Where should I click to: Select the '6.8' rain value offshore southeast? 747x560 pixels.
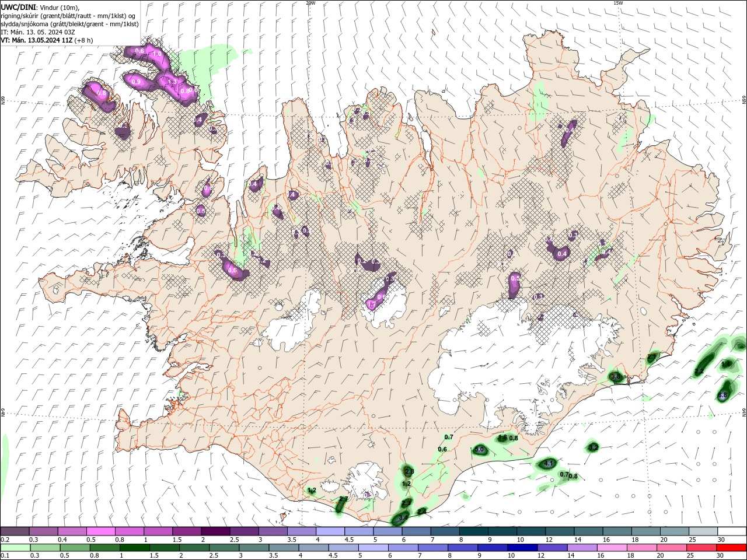(722, 395)
